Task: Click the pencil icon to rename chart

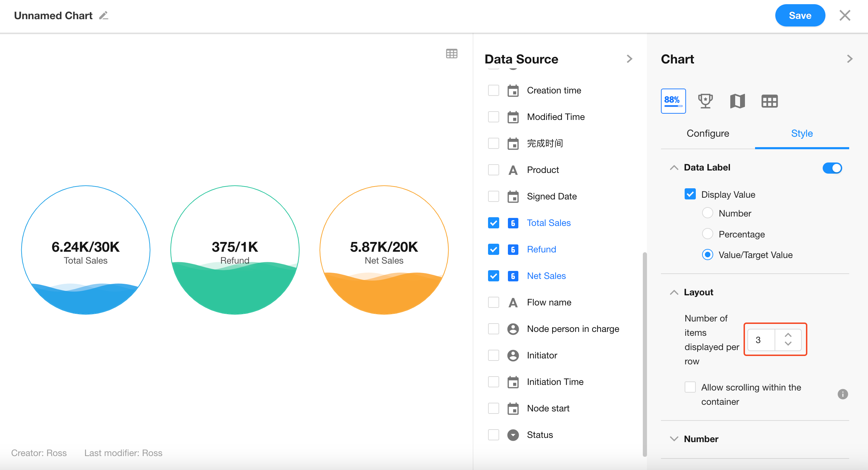Action: (x=104, y=16)
